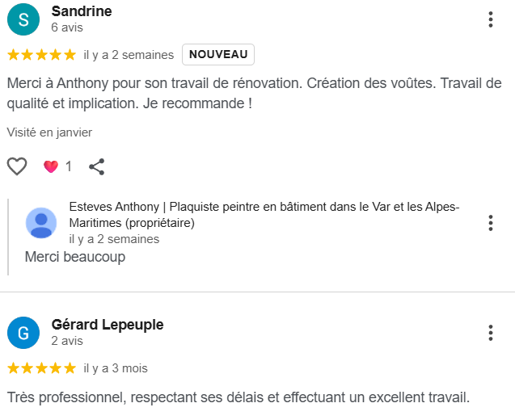Click the "Visité en janvier" label
Screen dimensions: 515x420
click(49, 132)
